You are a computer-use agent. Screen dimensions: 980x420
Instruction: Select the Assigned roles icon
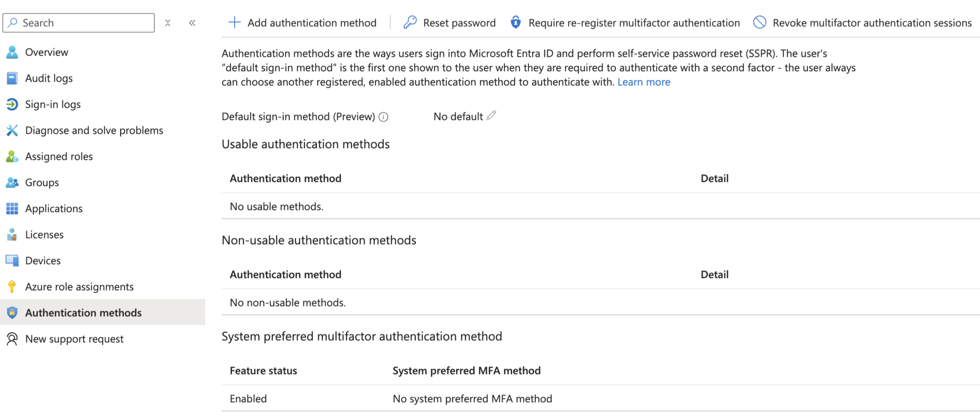[12, 156]
